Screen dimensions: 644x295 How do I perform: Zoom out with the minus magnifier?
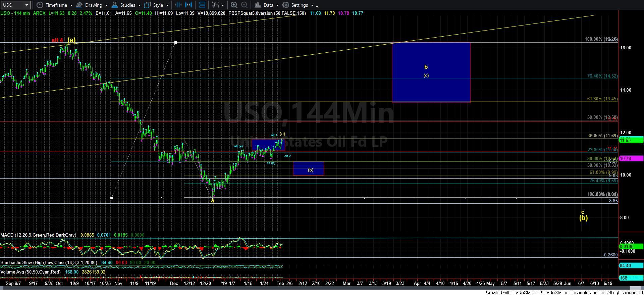245,5
